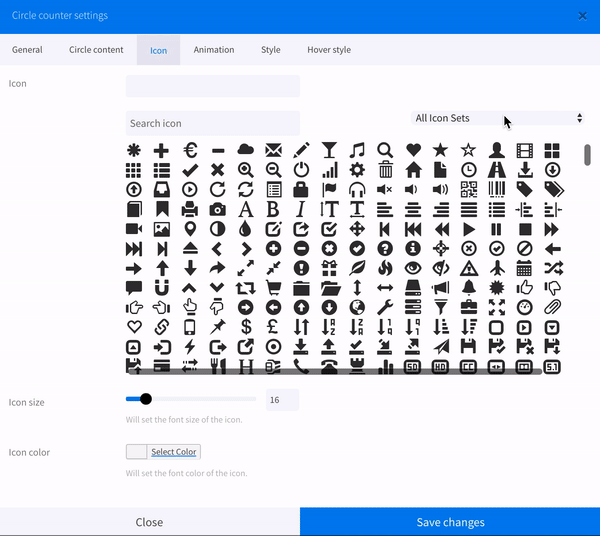Pick the lightning bolt icon

[190, 347]
